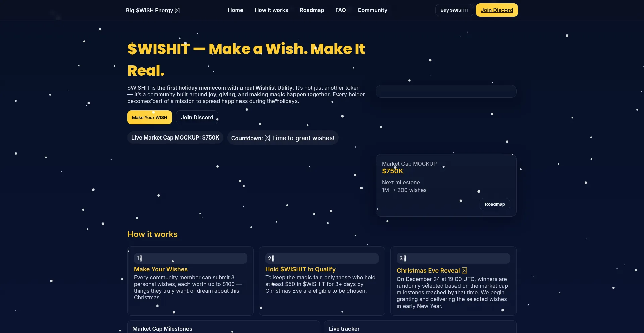Click the Live tracker heading
The height and width of the screenshot is (333, 644).
click(x=344, y=329)
